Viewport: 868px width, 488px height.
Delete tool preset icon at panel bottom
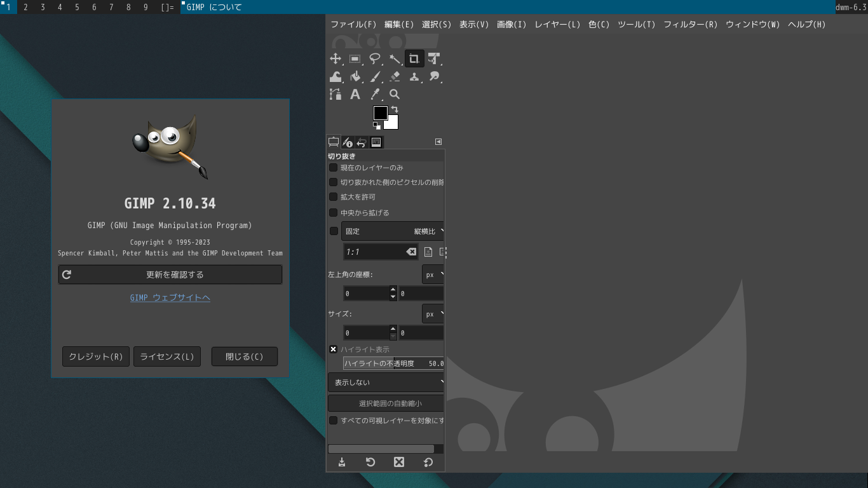click(x=399, y=462)
